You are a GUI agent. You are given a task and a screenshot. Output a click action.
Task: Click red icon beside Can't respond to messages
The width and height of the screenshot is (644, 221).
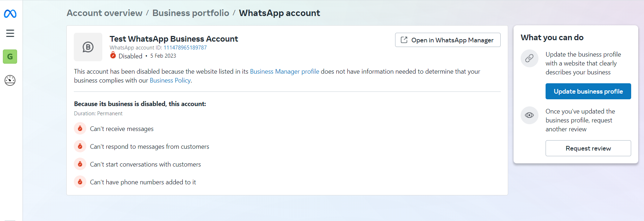80,146
